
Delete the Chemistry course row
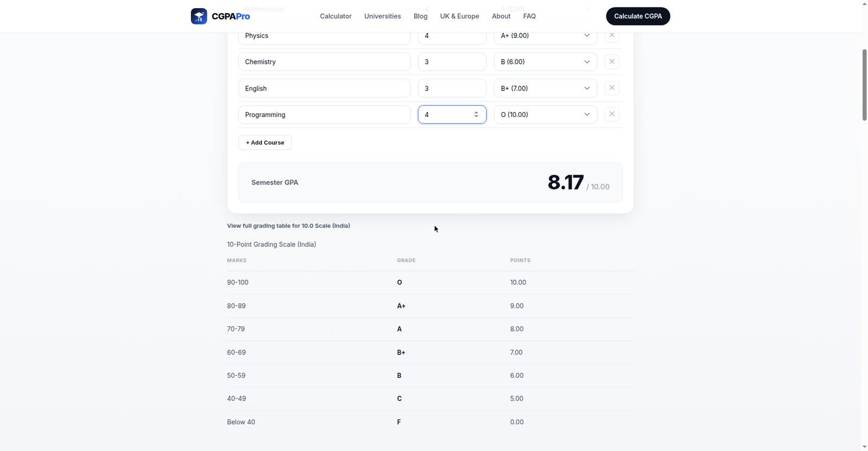612,61
